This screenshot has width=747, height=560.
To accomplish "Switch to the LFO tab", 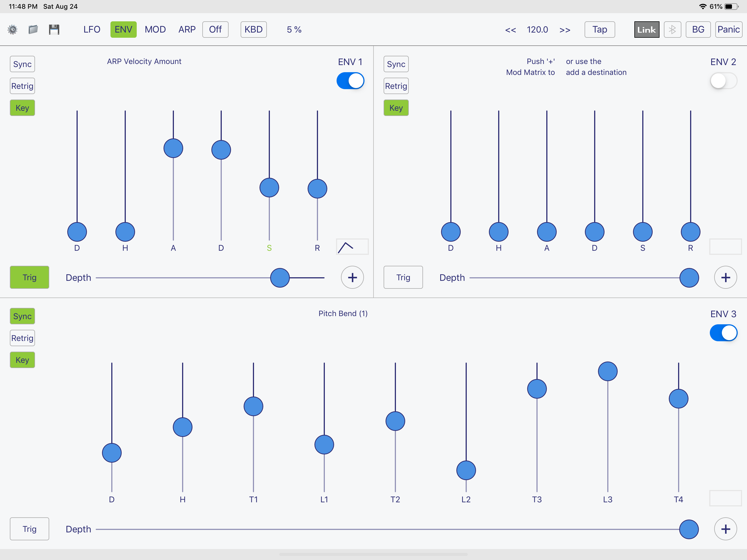I will [x=92, y=30].
